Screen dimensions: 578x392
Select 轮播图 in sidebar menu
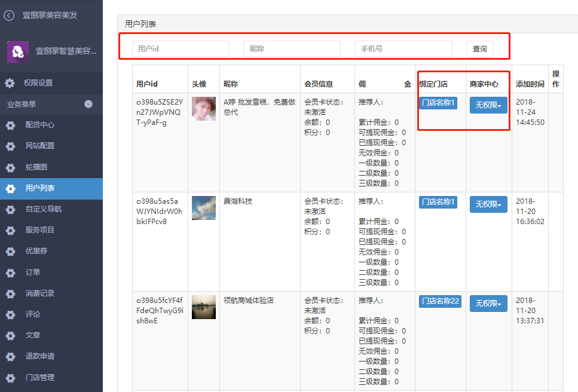click(51, 167)
